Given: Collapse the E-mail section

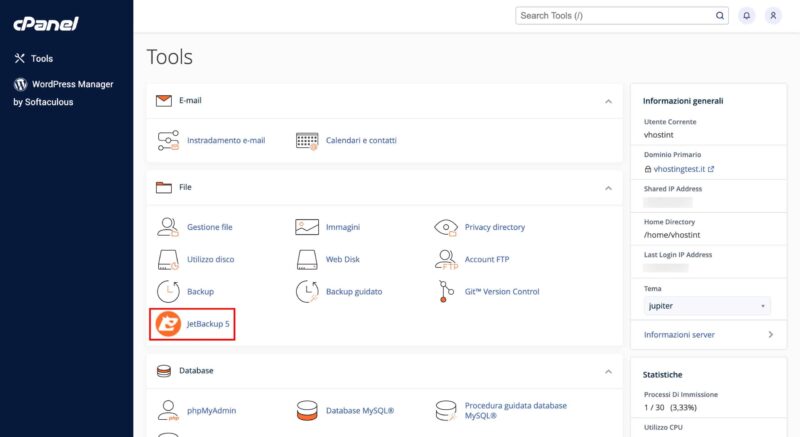Looking at the screenshot, I should click(608, 101).
